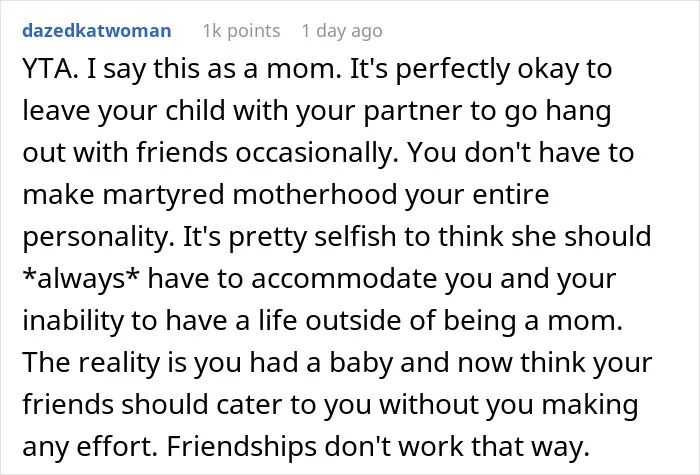Viewport: 700px width, 475px height.
Task: Open the dazedkatwoman user profile
Action: (x=97, y=31)
